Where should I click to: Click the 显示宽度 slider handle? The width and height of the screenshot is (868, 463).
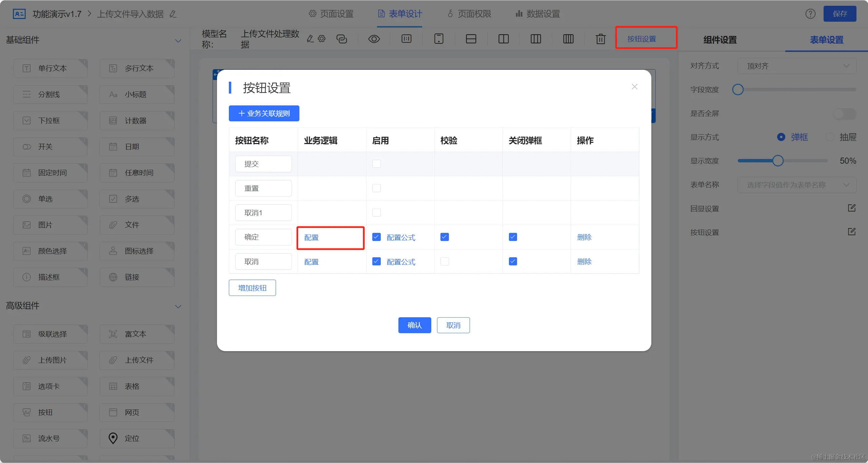pyautogui.click(x=778, y=161)
